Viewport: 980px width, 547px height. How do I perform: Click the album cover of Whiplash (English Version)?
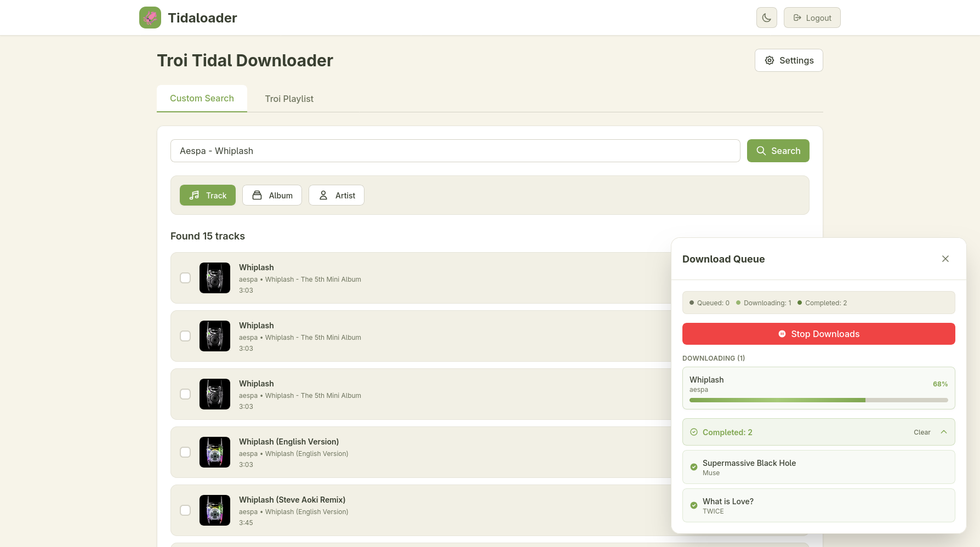[215, 452]
